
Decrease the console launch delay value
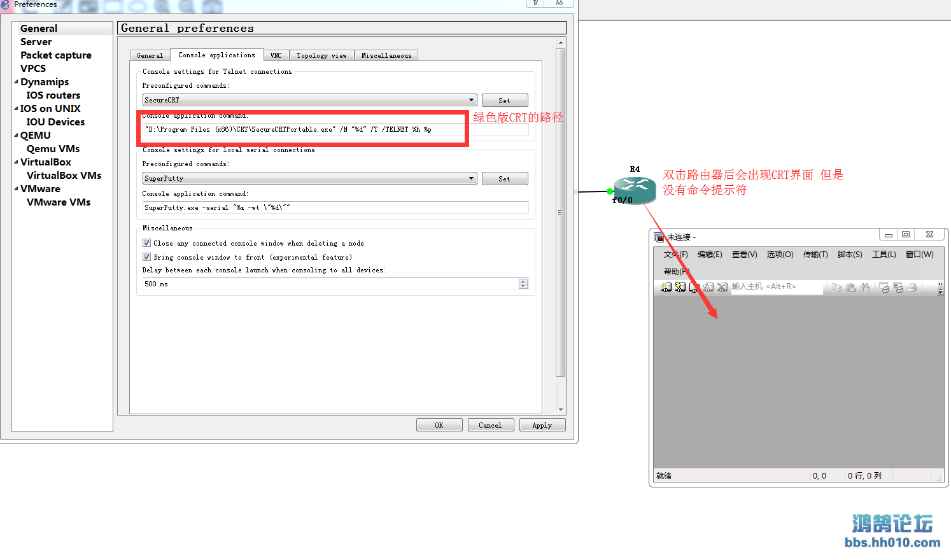pyautogui.click(x=523, y=286)
